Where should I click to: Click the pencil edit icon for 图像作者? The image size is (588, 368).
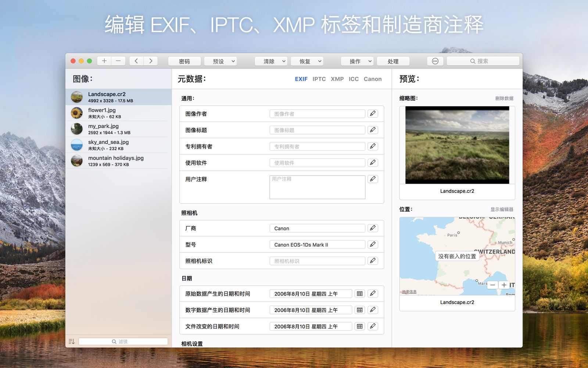coord(373,114)
